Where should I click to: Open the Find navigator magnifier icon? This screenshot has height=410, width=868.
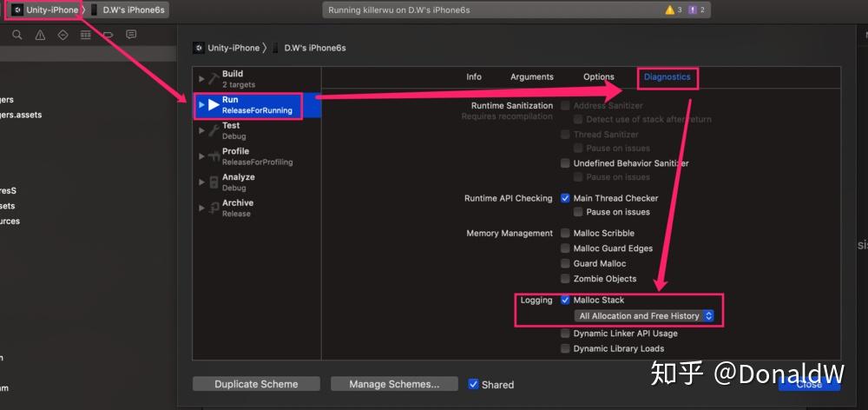(x=17, y=35)
